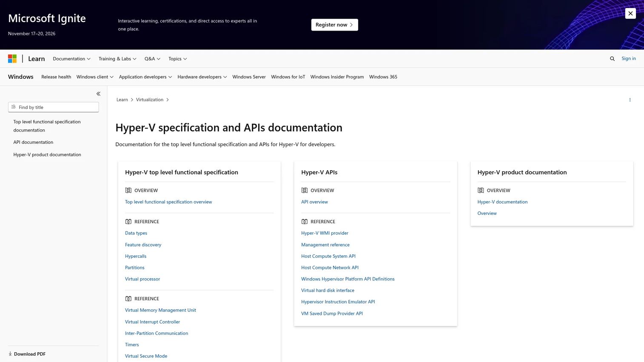644x362 pixels.
Task: Open the search magnifier icon
Action: click(612, 59)
